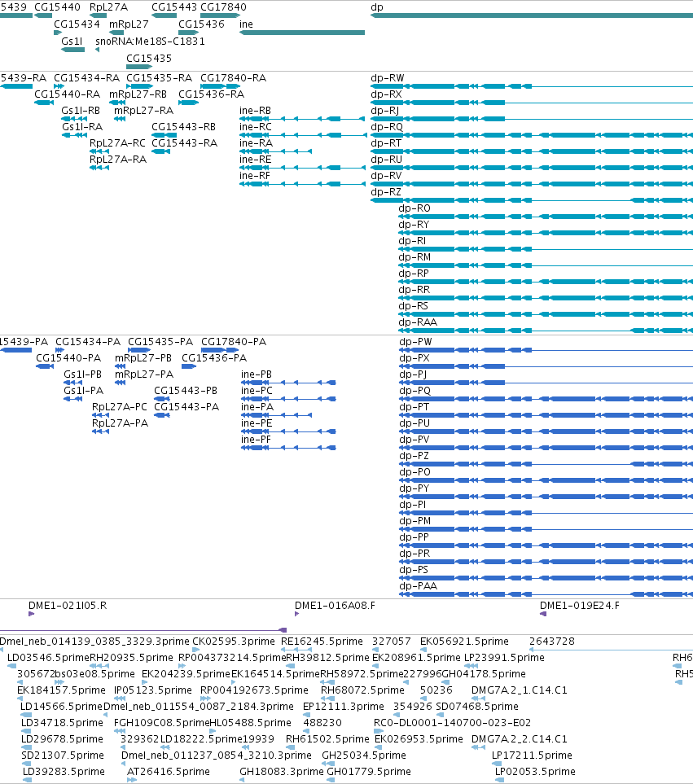
Task: Select the CG15436-PA protein
Action: pyautogui.click(x=188, y=366)
